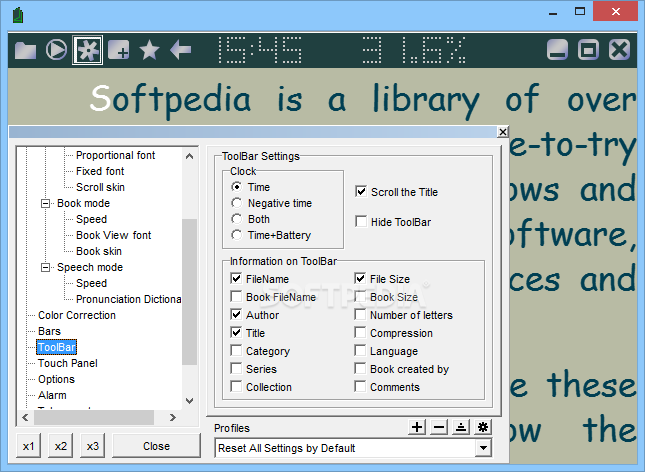The image size is (645, 472).
Task: Remove a profile with the minus button
Action: click(x=439, y=427)
